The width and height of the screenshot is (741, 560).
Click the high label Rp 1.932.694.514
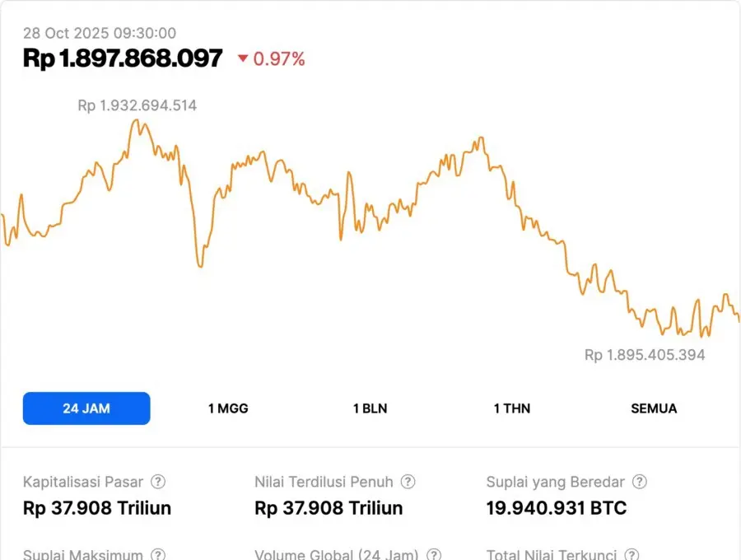(x=137, y=105)
